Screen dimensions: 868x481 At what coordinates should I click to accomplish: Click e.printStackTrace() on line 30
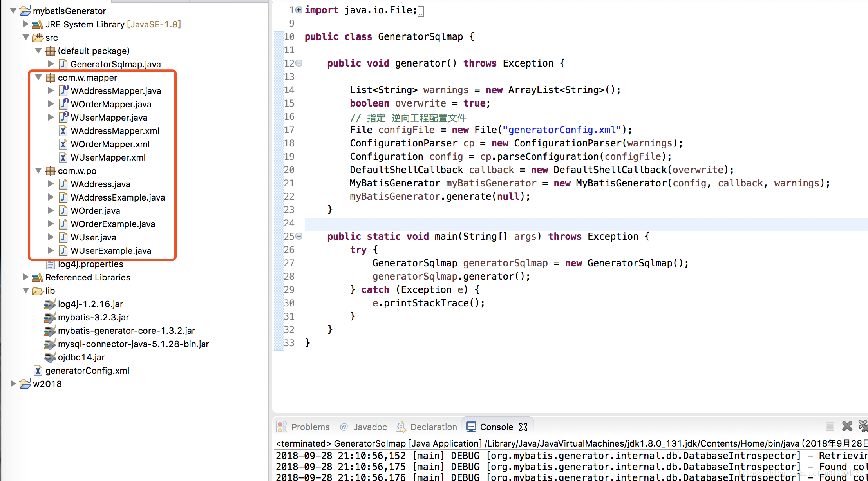(429, 303)
